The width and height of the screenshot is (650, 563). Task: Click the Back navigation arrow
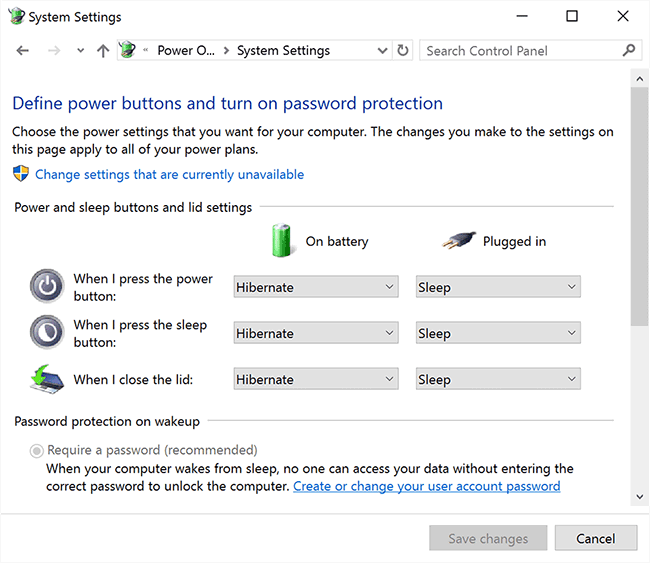23,51
